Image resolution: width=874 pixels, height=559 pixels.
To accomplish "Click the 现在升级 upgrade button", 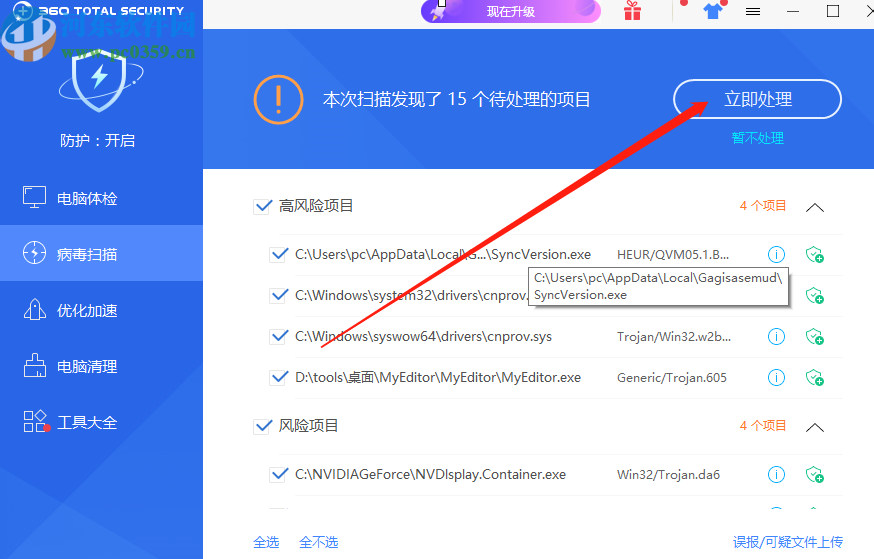I will click(x=511, y=11).
